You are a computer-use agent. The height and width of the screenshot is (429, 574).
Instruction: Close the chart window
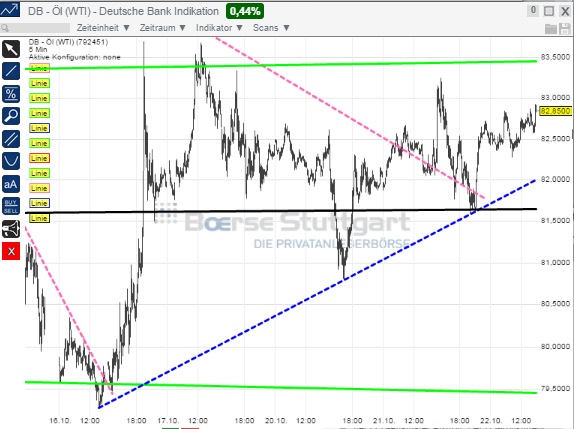click(565, 11)
